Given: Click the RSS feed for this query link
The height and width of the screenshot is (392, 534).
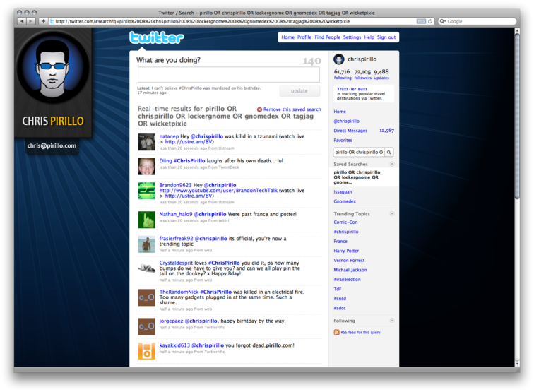Looking at the screenshot, I should (360, 332).
